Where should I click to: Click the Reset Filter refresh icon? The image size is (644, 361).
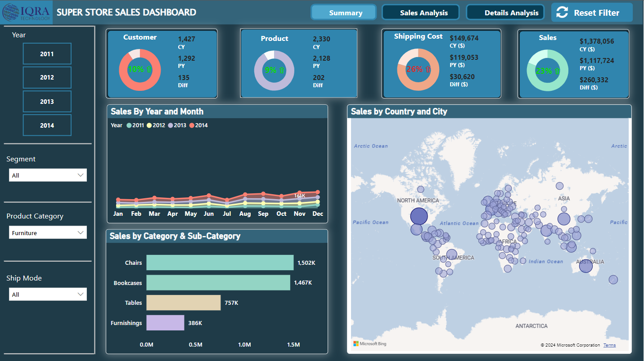(562, 13)
